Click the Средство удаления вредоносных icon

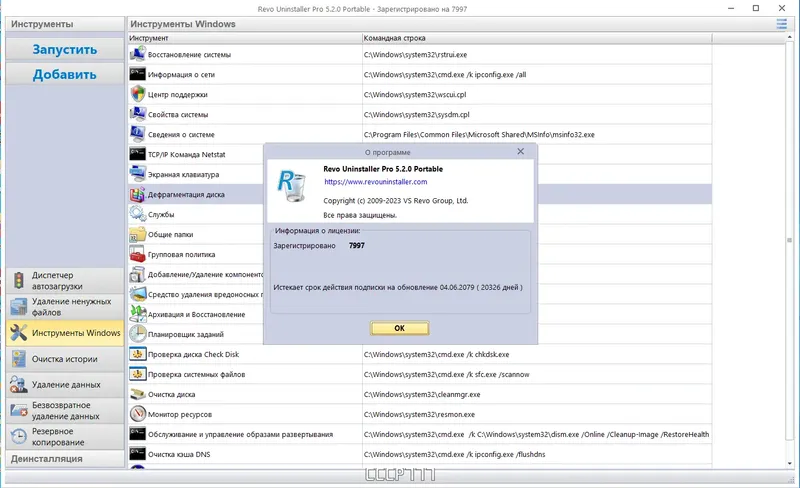click(137, 294)
